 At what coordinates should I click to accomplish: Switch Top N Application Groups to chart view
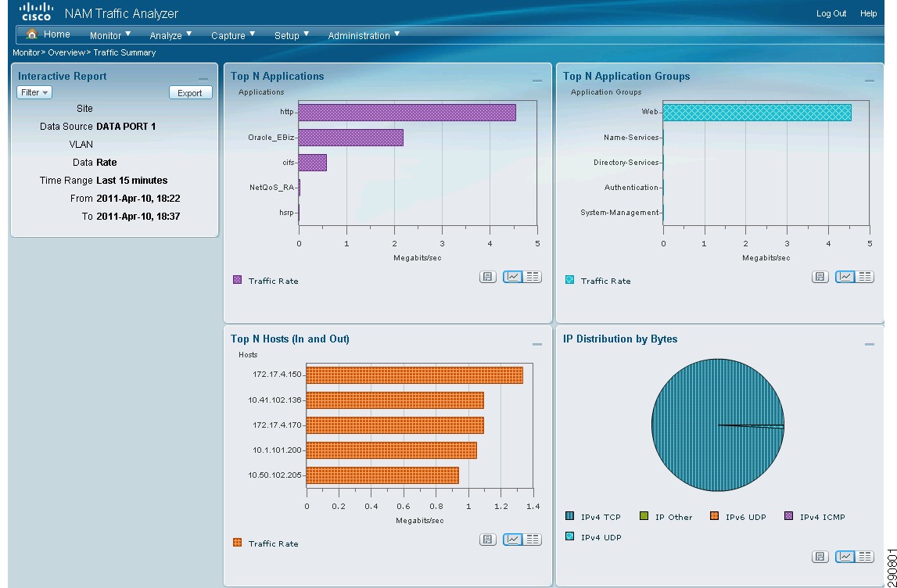pos(845,277)
